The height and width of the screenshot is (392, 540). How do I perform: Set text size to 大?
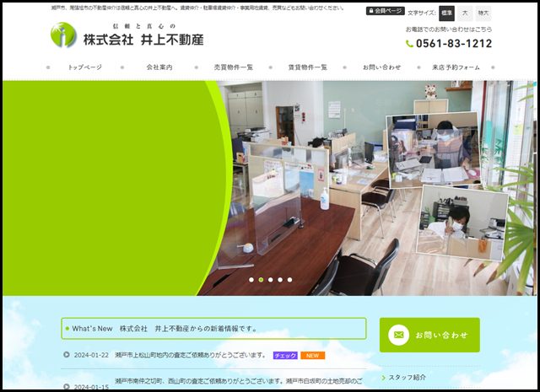(465, 13)
